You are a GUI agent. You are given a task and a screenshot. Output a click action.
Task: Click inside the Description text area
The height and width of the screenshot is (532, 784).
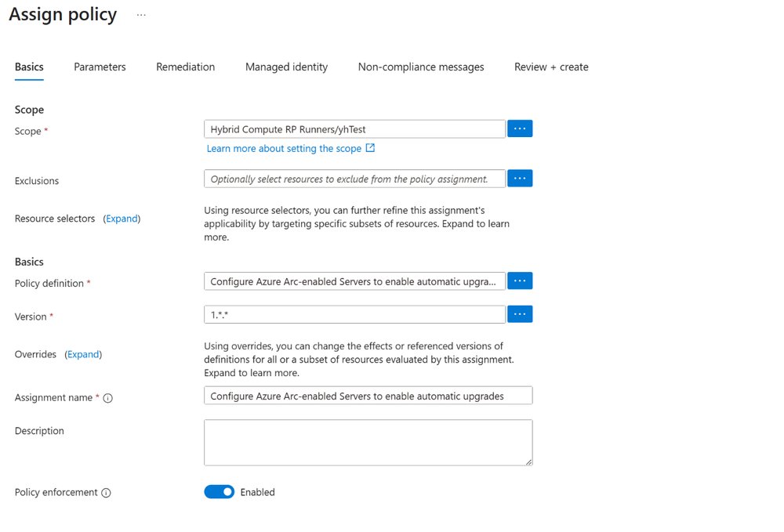coord(368,443)
